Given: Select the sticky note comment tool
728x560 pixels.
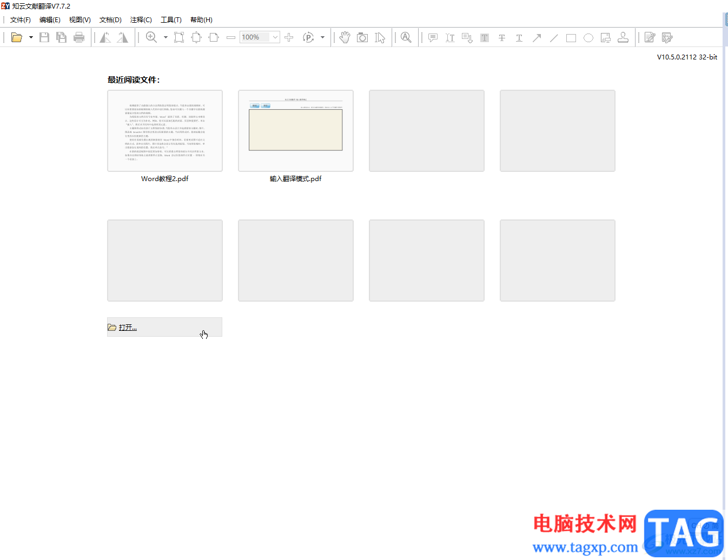Looking at the screenshot, I should [433, 37].
